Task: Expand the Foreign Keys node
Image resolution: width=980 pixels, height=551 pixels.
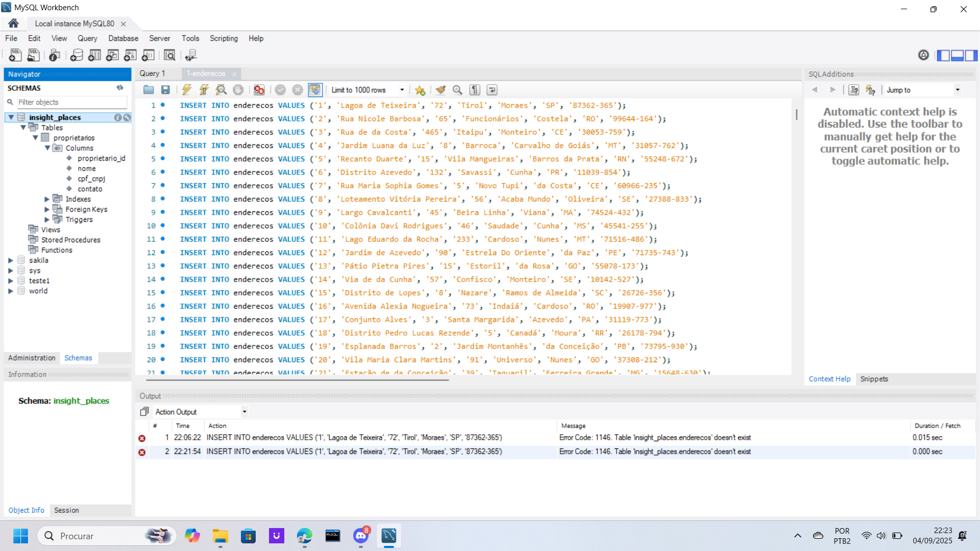Action: (x=47, y=209)
